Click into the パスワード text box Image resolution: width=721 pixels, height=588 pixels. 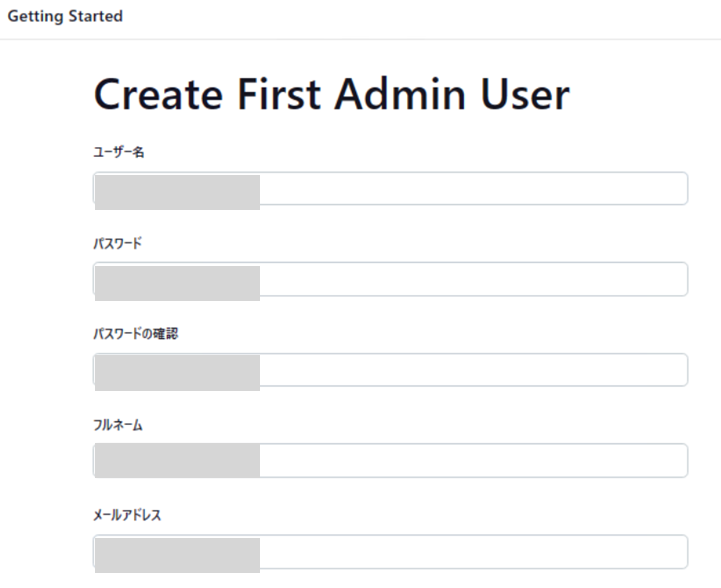point(390,279)
